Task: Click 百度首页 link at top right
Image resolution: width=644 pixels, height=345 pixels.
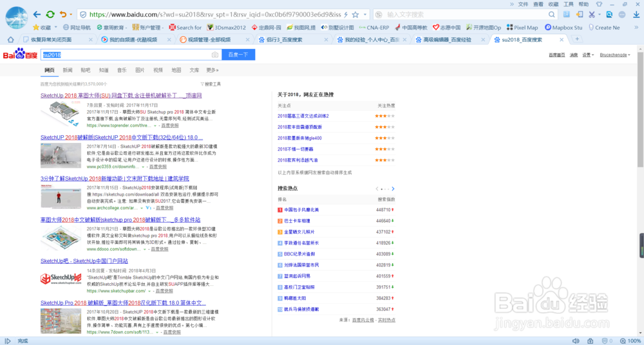Action: (557, 55)
